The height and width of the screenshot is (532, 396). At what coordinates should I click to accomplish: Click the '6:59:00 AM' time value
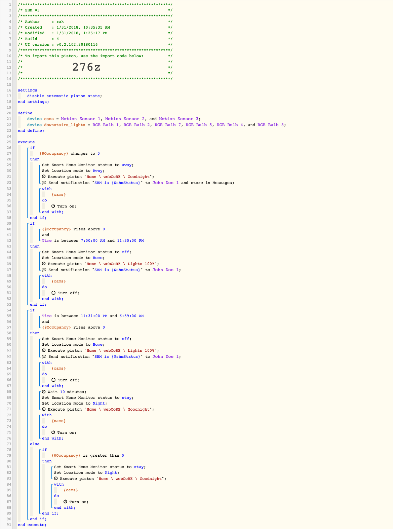[132, 316]
